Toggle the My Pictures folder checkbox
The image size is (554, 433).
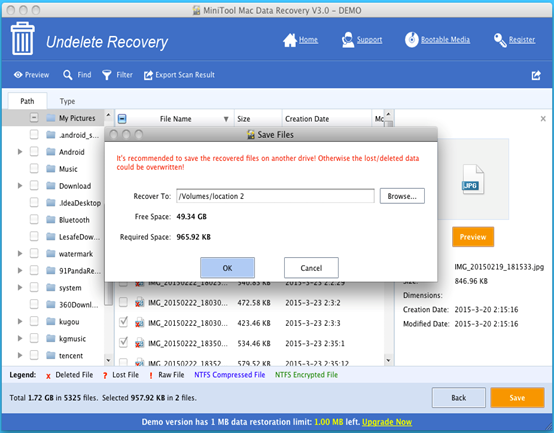34,118
